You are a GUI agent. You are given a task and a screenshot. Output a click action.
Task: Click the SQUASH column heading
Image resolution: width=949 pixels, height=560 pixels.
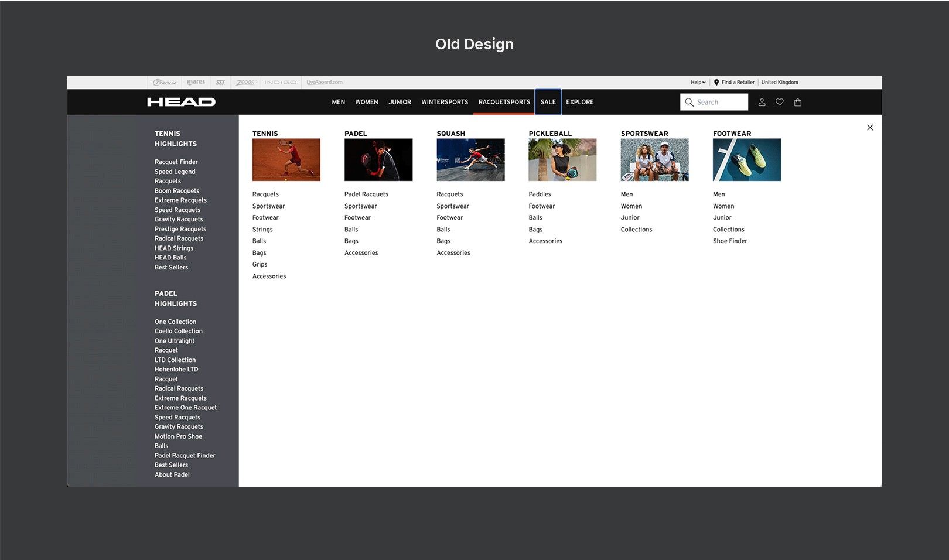click(x=451, y=134)
